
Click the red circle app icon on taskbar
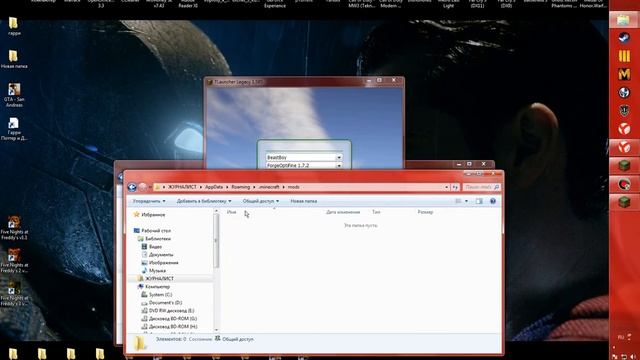624,184
